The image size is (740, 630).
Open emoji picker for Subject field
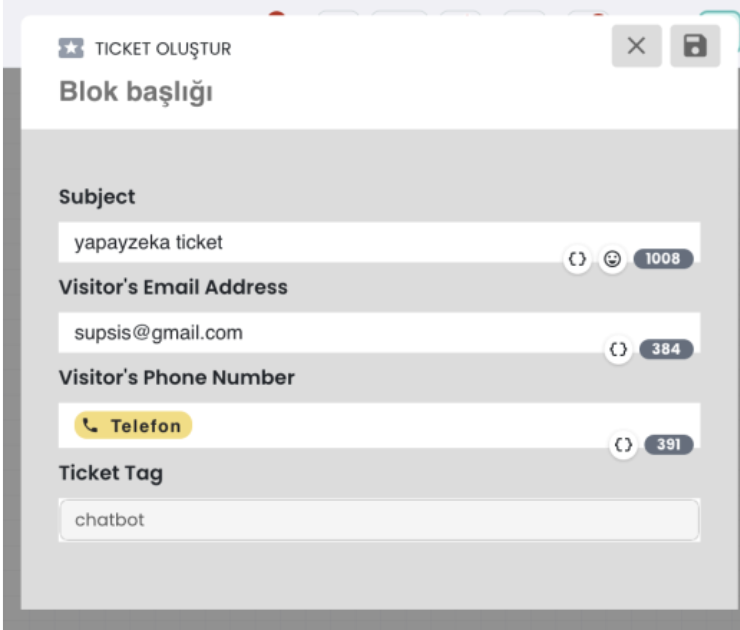(612, 259)
